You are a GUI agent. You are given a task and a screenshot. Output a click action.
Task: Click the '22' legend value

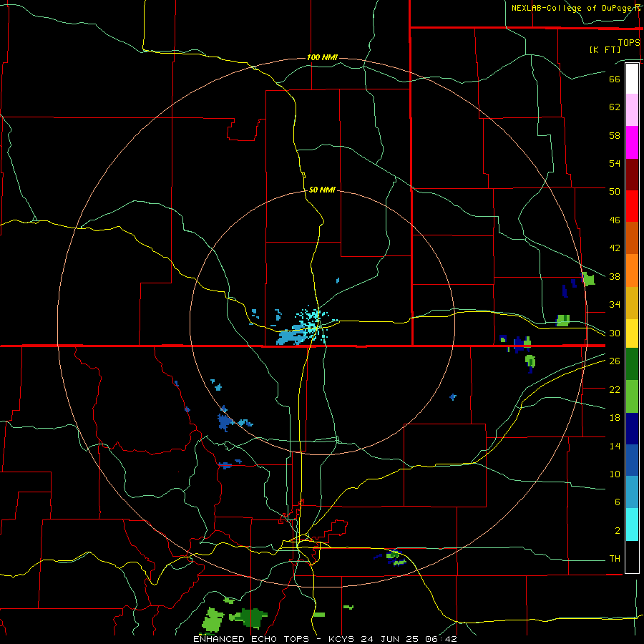coord(615,389)
